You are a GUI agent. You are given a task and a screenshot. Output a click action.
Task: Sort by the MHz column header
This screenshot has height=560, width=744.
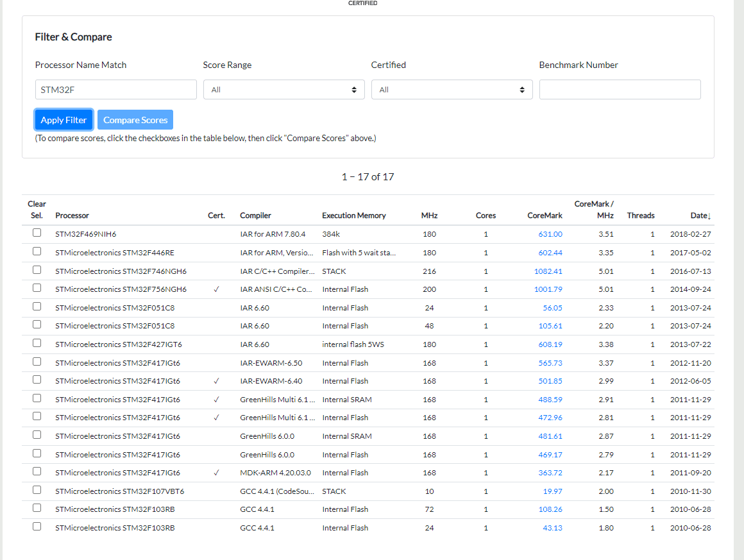429,215
